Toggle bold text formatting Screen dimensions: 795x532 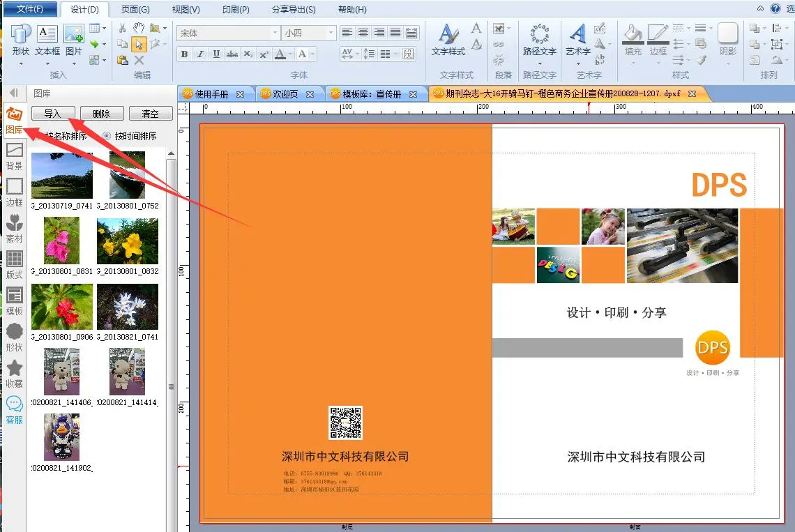click(184, 54)
